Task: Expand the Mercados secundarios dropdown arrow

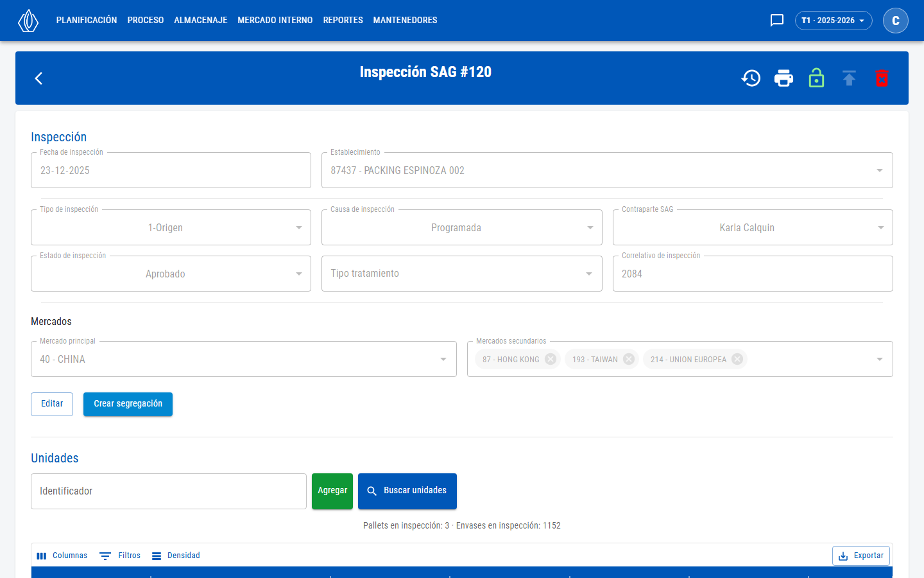Action: pos(880,359)
